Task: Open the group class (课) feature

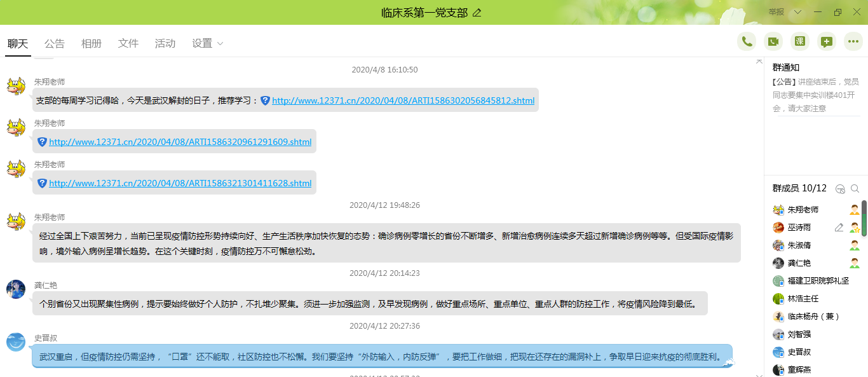Action: [800, 42]
